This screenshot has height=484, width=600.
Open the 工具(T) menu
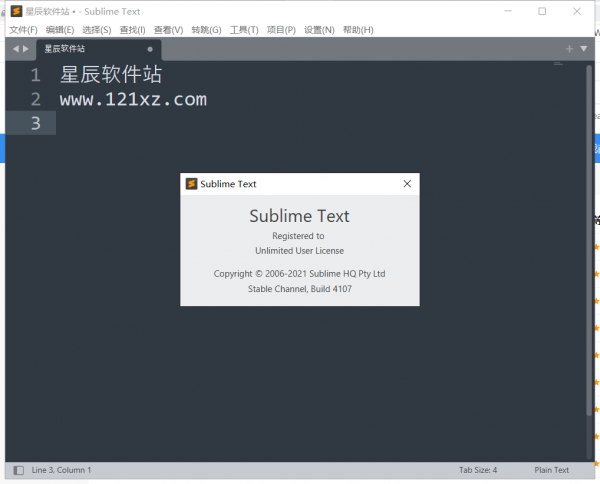pyautogui.click(x=244, y=30)
